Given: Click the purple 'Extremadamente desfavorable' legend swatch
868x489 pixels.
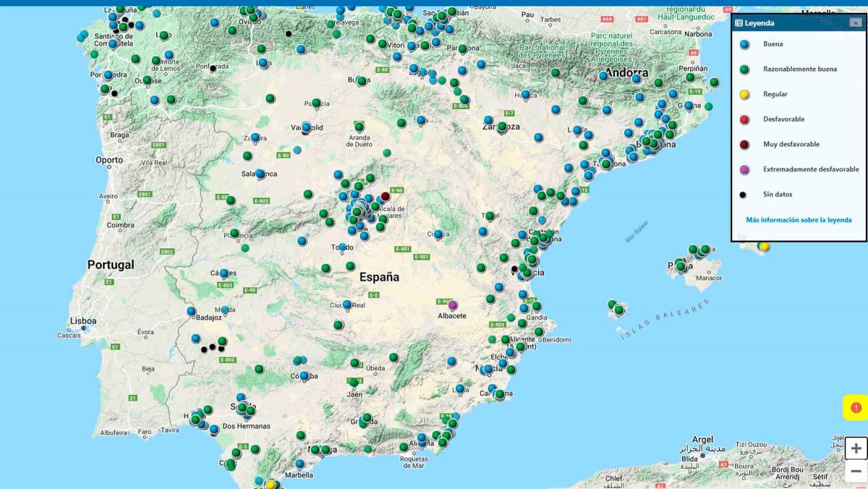Looking at the screenshot, I should [x=744, y=169].
